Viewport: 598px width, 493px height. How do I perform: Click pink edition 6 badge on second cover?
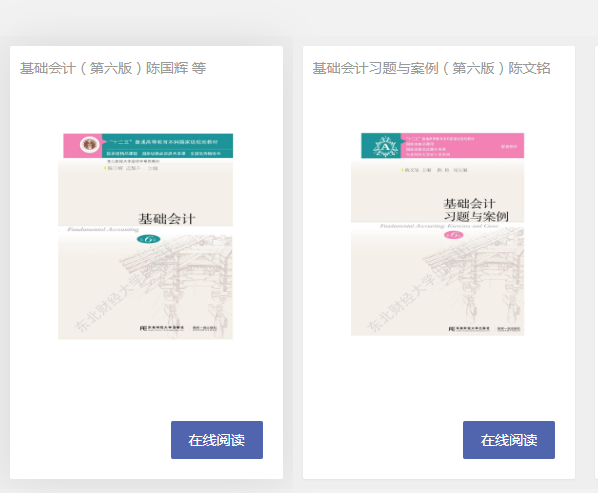coord(453,235)
